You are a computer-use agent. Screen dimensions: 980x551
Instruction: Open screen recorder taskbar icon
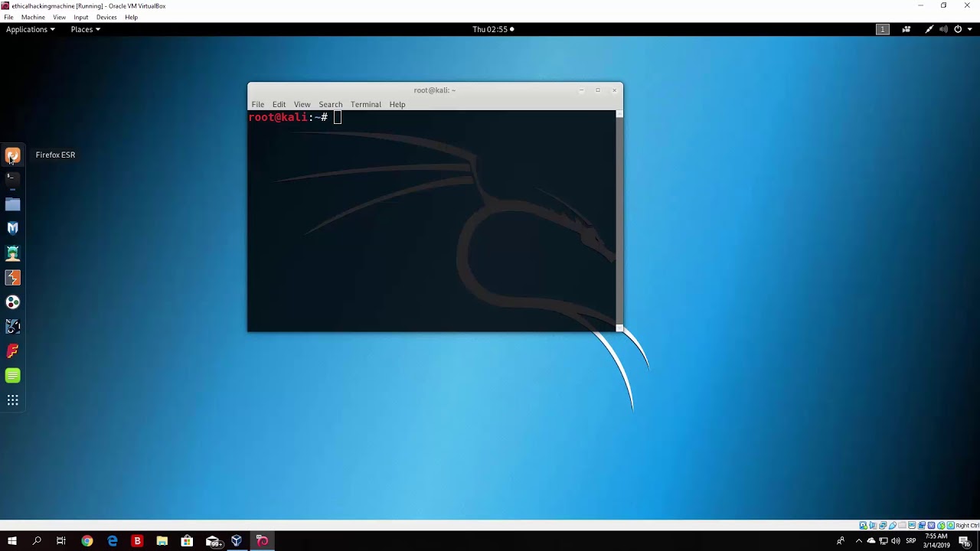pos(262,541)
